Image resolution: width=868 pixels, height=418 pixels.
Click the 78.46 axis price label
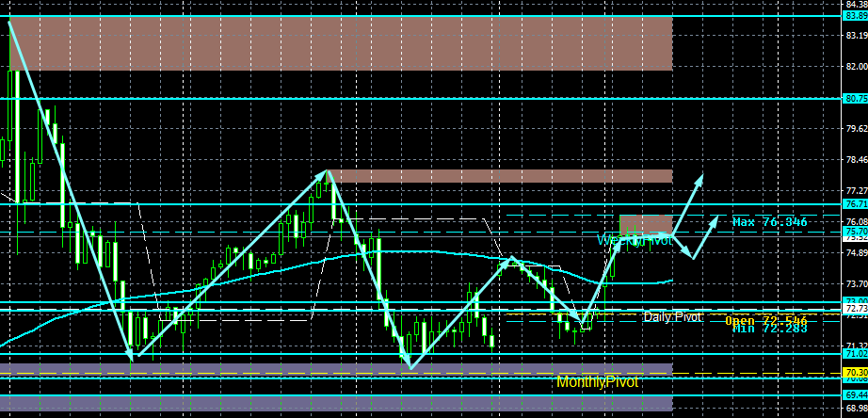tap(856, 159)
